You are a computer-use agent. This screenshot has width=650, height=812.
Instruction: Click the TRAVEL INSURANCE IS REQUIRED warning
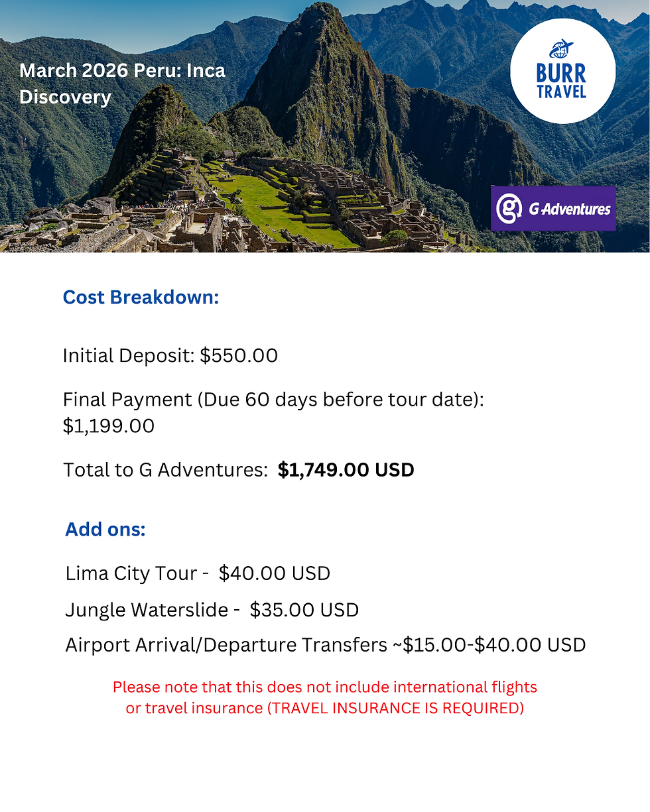click(x=395, y=708)
